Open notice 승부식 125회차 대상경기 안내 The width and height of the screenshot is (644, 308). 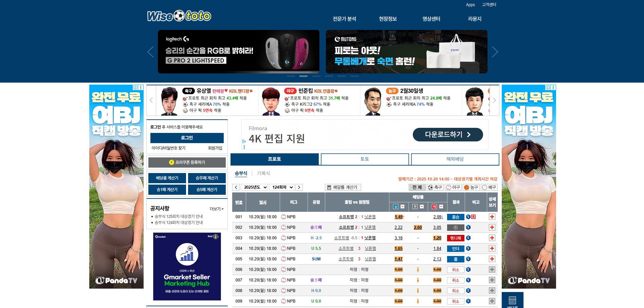pos(179,217)
